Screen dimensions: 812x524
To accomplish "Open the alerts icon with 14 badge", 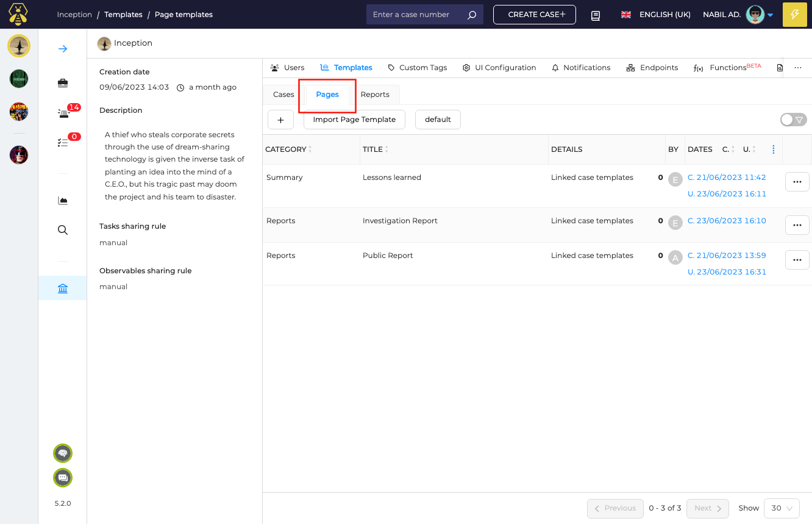I will 63,113.
